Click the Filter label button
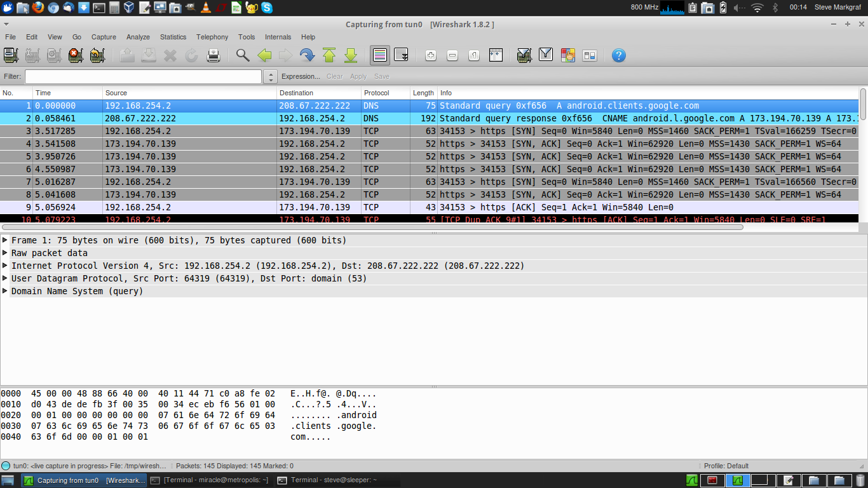This screenshot has height=488, width=868. tap(12, 76)
